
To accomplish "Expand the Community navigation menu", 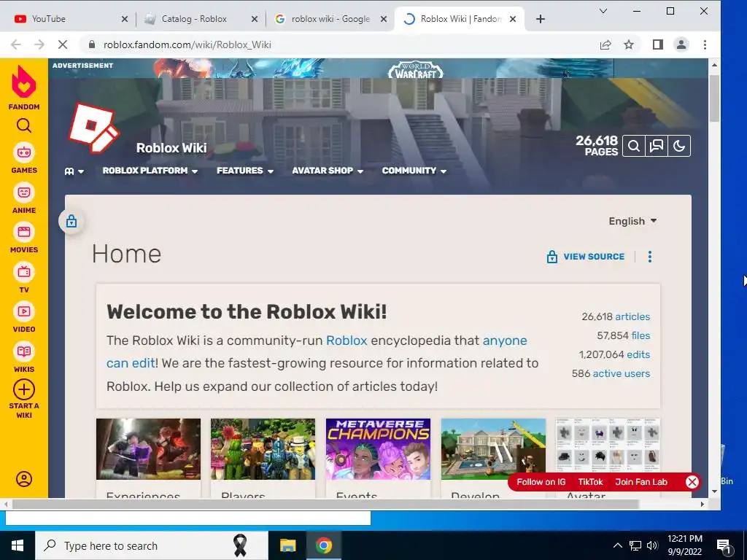I will [x=414, y=171].
